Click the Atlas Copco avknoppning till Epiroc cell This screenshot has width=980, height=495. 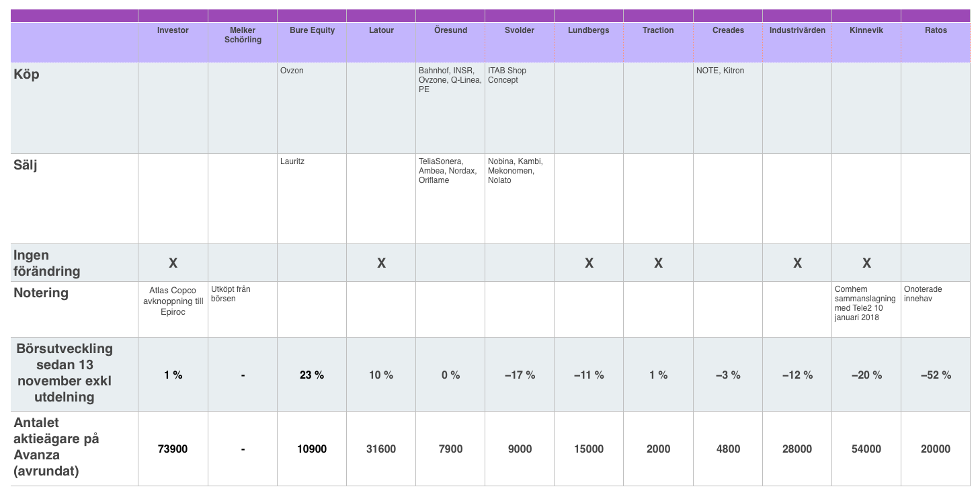(x=173, y=301)
